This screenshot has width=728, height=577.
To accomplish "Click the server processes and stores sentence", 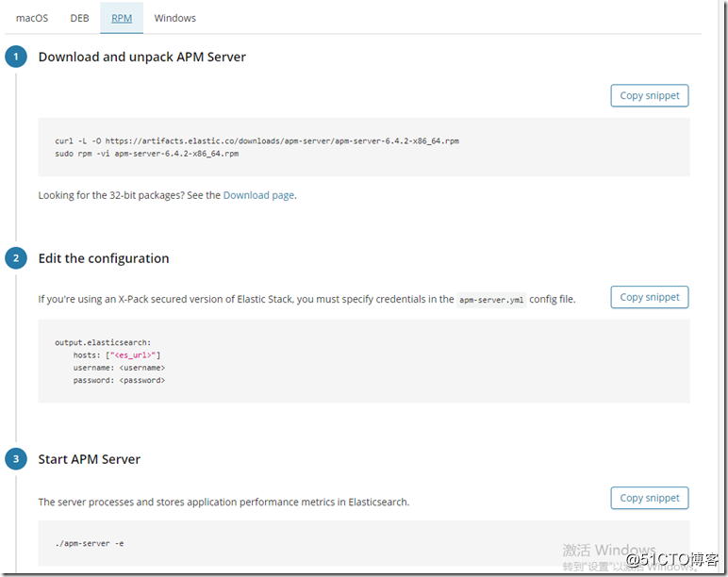I will point(223,503).
